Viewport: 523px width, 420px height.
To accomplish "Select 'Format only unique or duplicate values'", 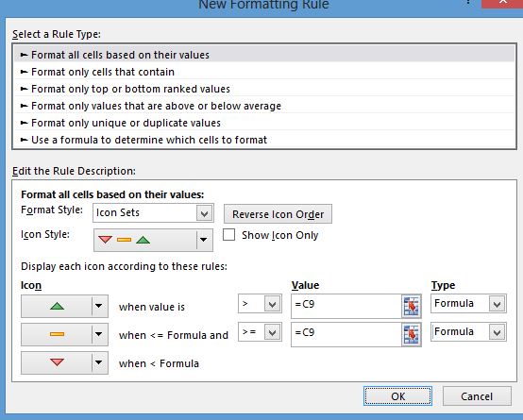I will [264, 123].
